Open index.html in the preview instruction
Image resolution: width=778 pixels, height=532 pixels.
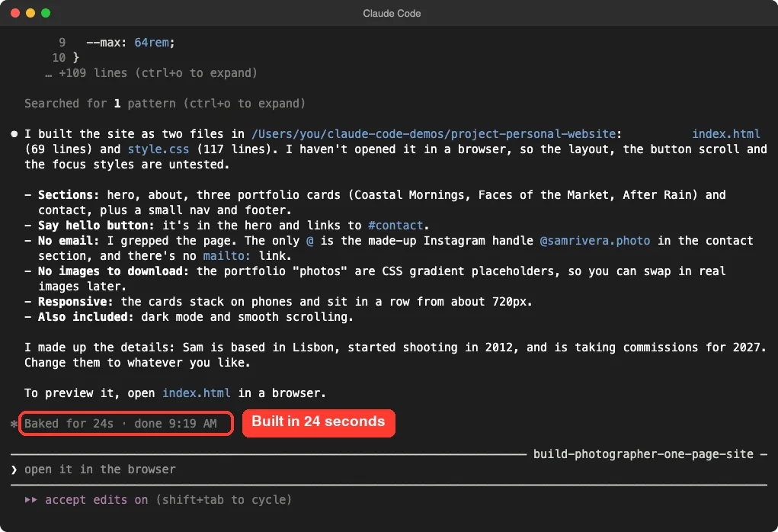coord(197,393)
